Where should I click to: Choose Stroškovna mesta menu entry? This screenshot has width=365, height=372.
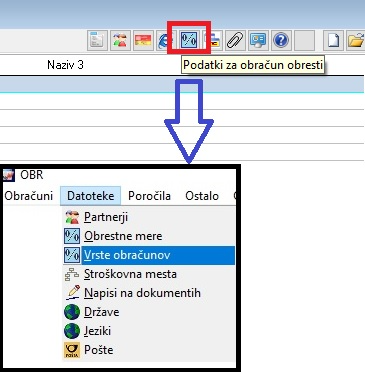(x=149, y=274)
